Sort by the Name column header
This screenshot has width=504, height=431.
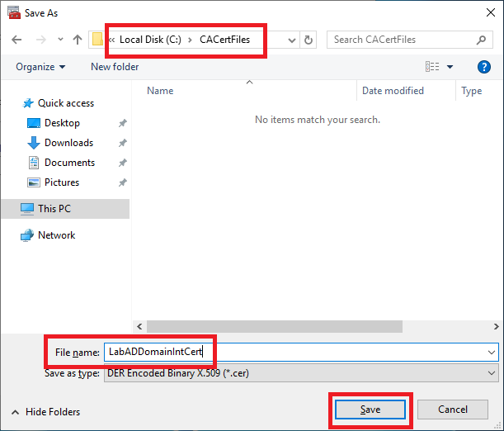(160, 91)
